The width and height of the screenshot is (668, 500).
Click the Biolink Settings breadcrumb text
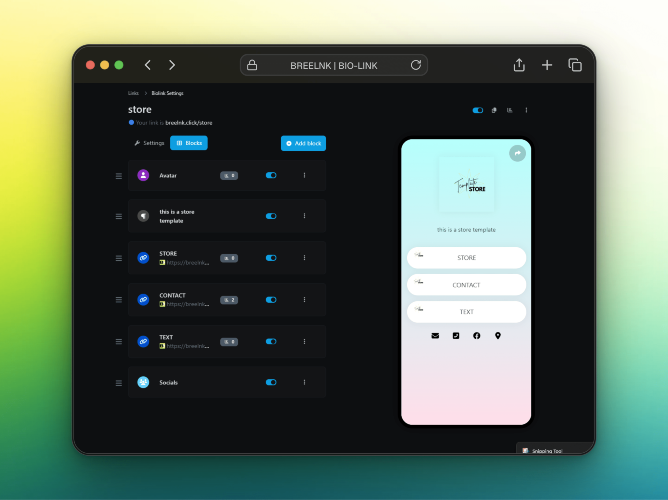[x=167, y=93]
